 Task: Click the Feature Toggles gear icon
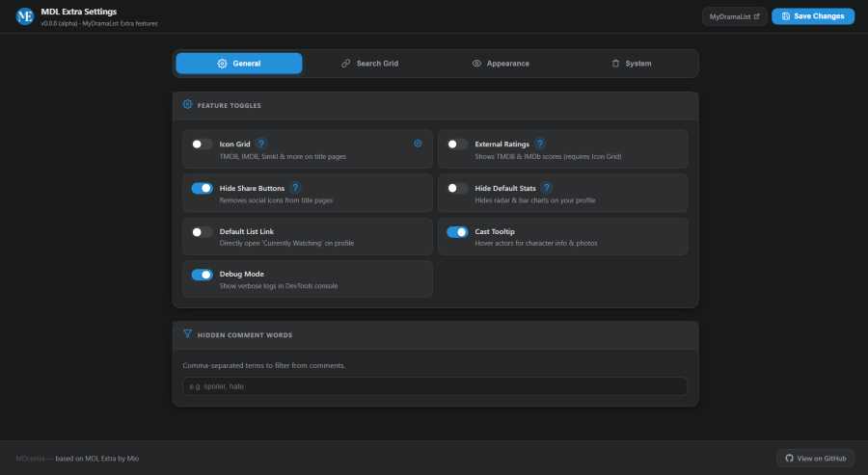tap(187, 104)
